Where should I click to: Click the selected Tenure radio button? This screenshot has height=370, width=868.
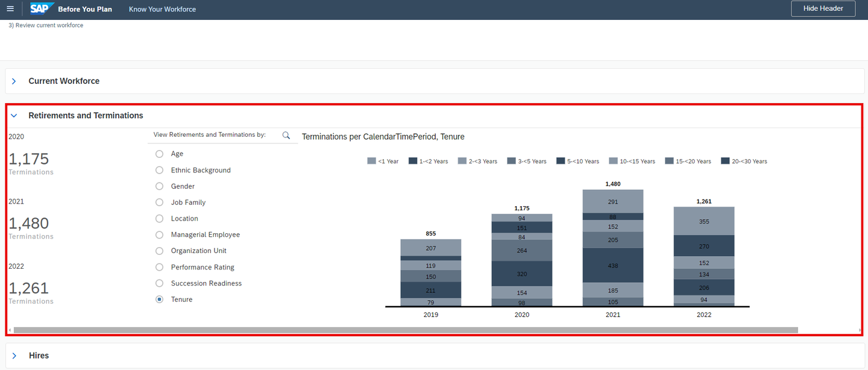point(160,299)
